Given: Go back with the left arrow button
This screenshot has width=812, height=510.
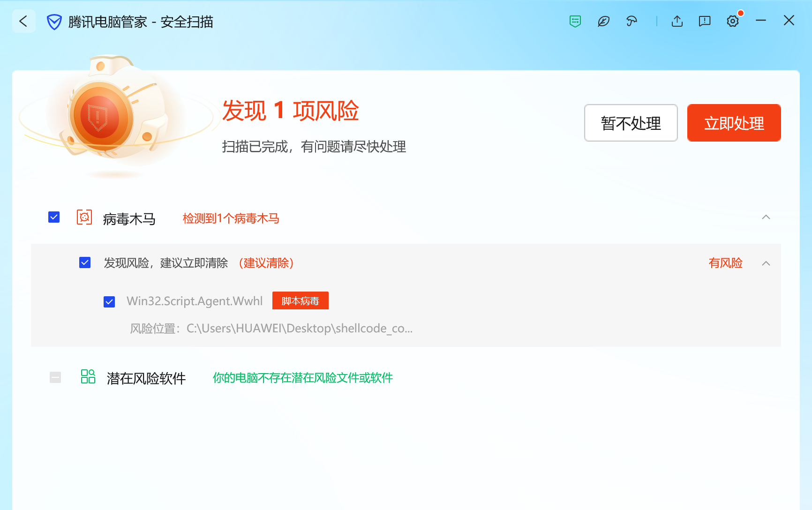Looking at the screenshot, I should 23,21.
